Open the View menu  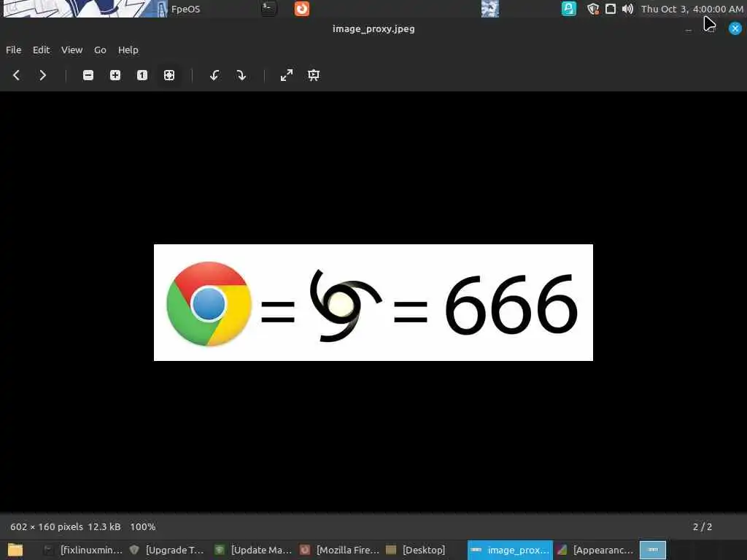tap(72, 50)
